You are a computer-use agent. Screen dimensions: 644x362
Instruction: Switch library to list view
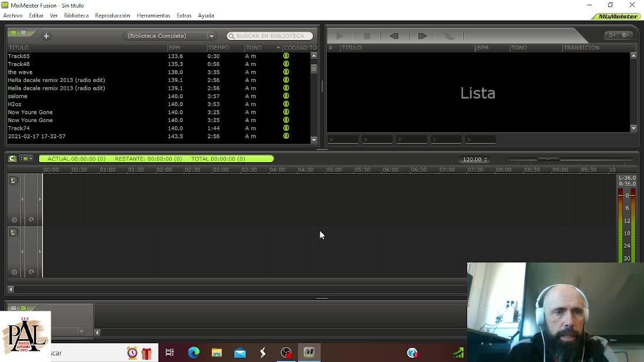[x=13, y=33]
